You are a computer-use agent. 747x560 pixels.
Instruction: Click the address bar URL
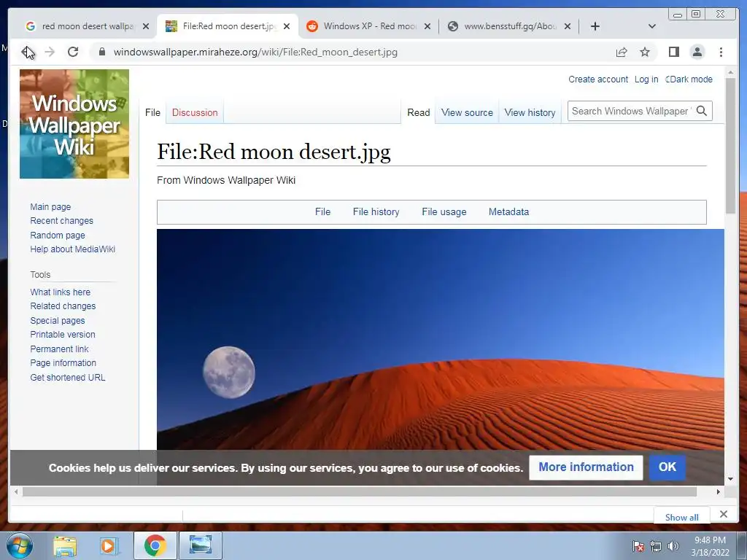(255, 52)
